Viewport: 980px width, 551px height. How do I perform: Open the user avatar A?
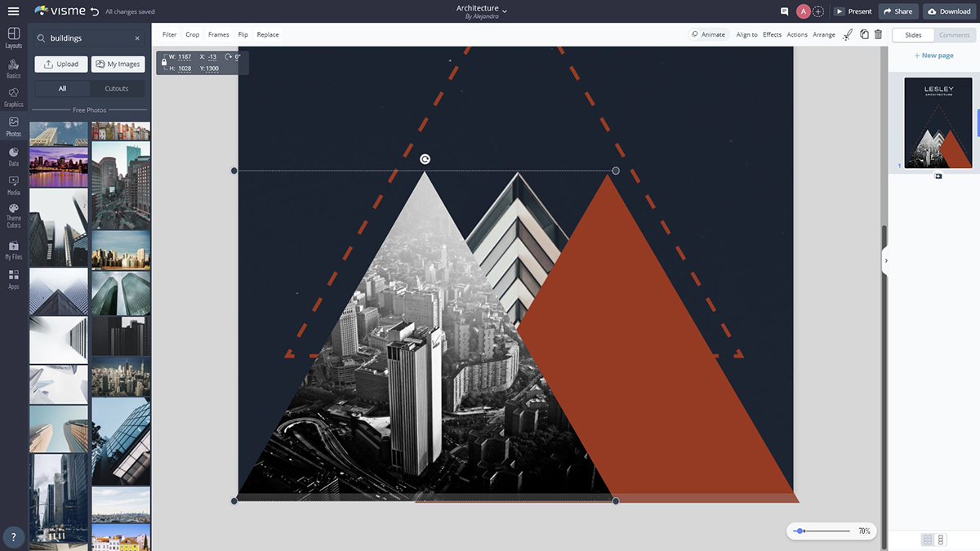point(804,11)
